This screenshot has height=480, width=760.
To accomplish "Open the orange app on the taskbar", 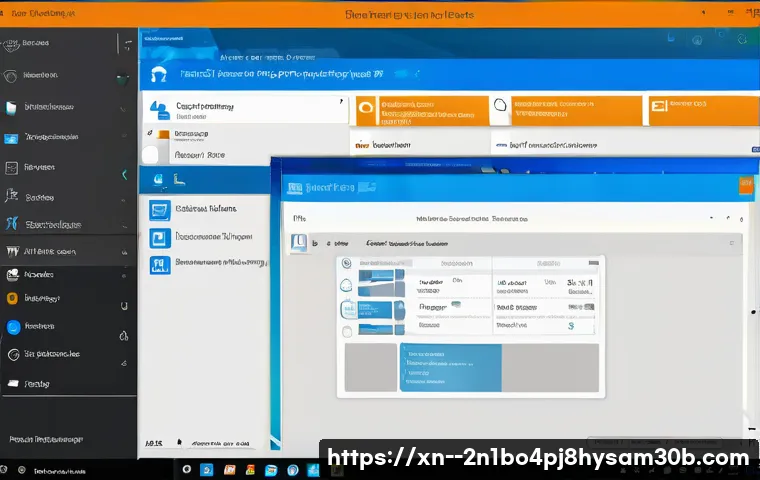I will (230, 468).
